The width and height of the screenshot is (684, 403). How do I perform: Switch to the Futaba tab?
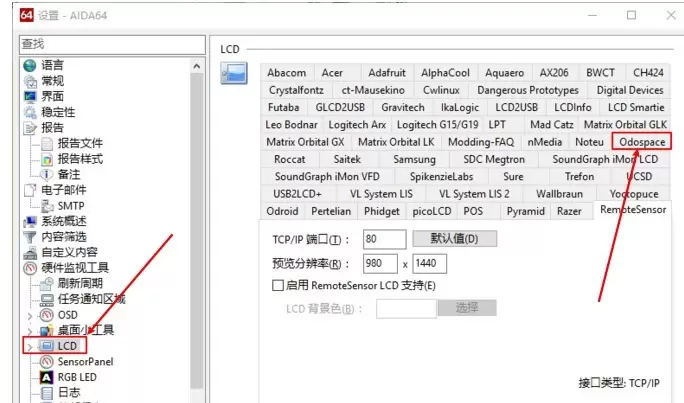click(x=284, y=108)
